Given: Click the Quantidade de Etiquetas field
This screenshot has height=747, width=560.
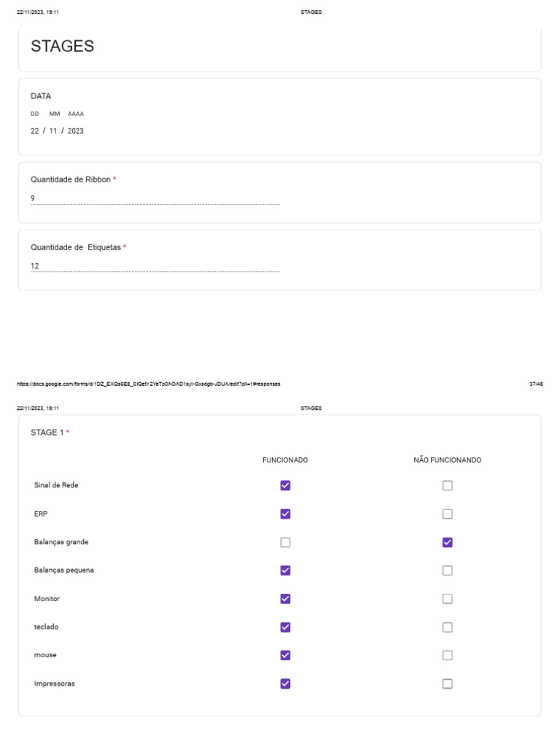Looking at the screenshot, I should [x=155, y=266].
